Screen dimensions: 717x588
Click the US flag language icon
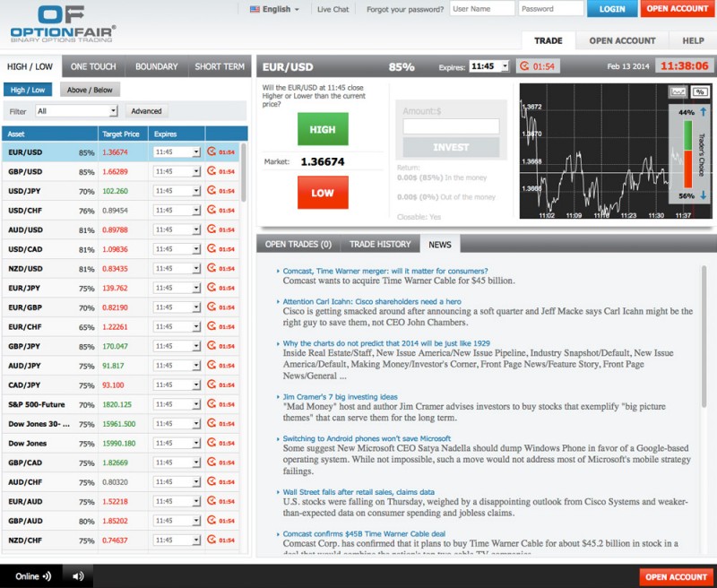[x=255, y=9]
